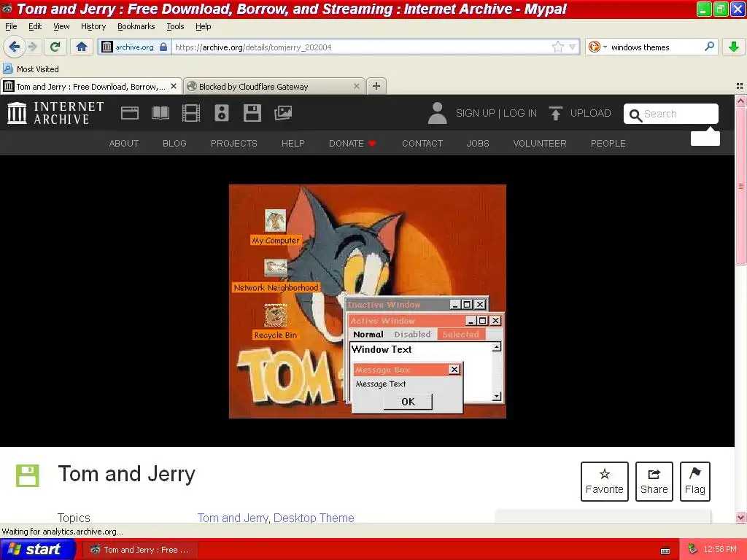
Task: Open DONATE in the site navigation
Action: pos(352,144)
